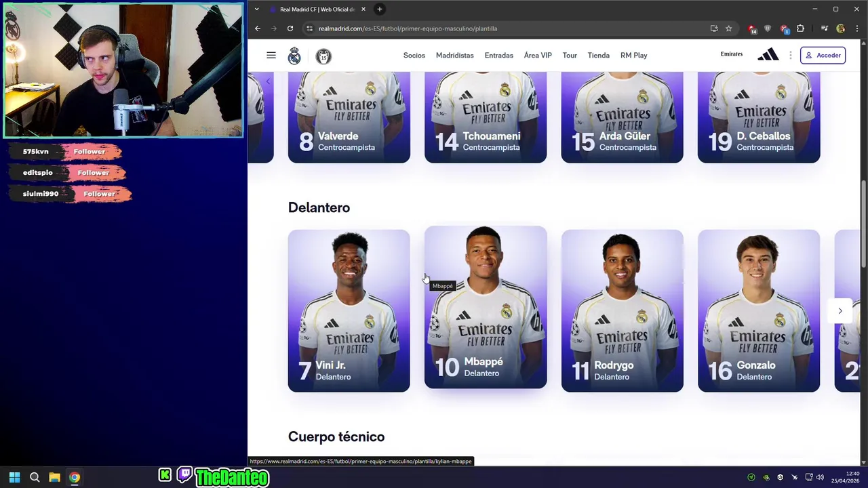Viewport: 868px width, 488px height.
Task: Reload the page with refresh icon
Action: point(290,28)
